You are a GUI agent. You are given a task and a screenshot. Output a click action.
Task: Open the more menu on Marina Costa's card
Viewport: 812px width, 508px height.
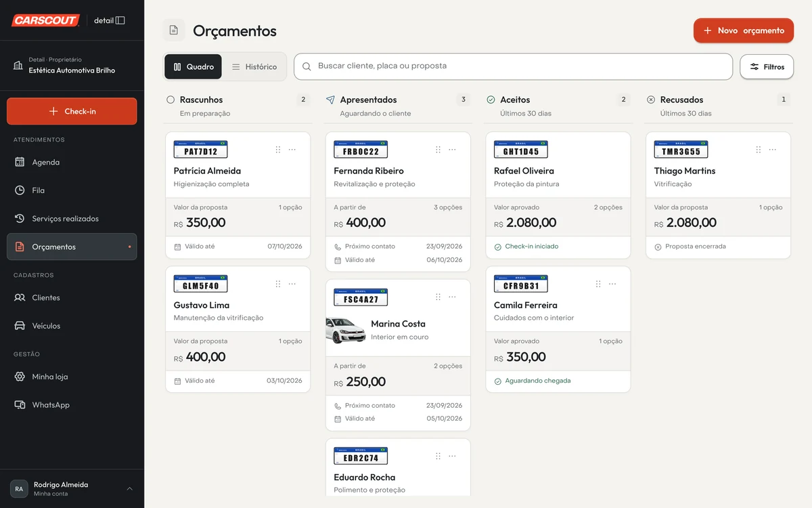click(453, 297)
